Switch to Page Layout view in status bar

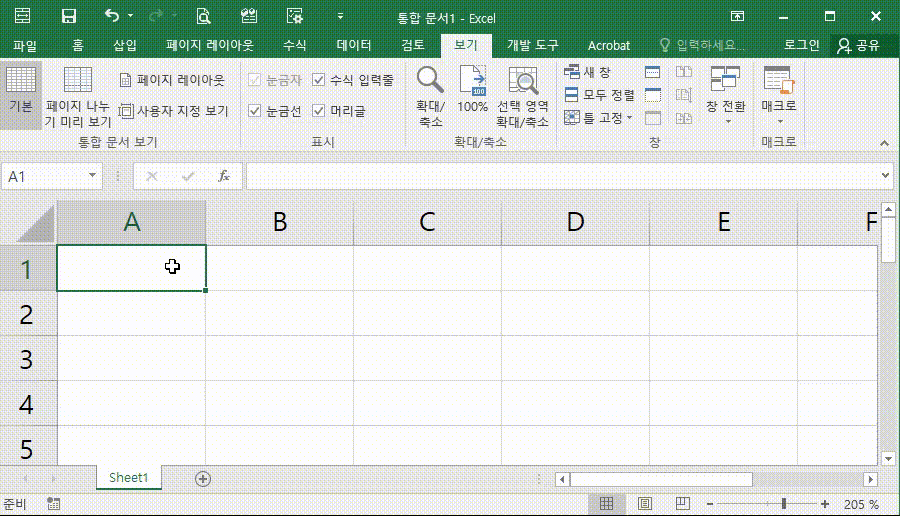(x=645, y=504)
